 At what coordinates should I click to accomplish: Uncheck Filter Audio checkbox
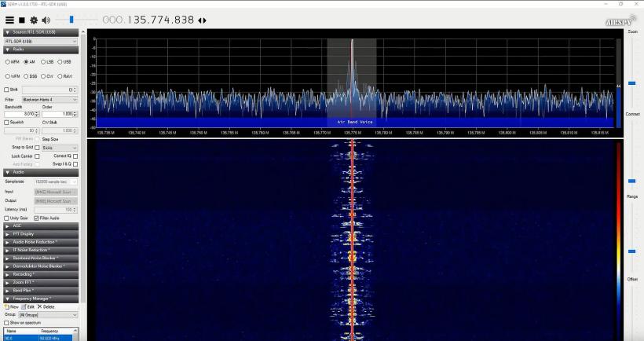[x=36, y=218]
